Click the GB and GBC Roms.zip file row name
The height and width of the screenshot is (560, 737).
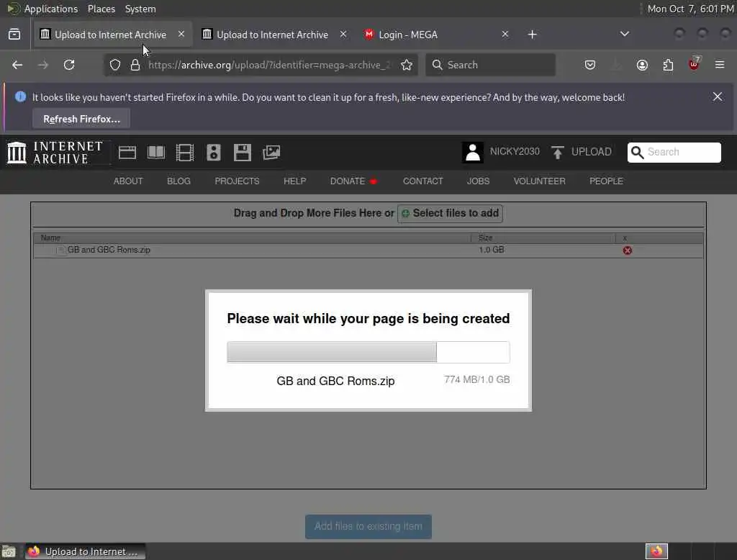coord(109,250)
